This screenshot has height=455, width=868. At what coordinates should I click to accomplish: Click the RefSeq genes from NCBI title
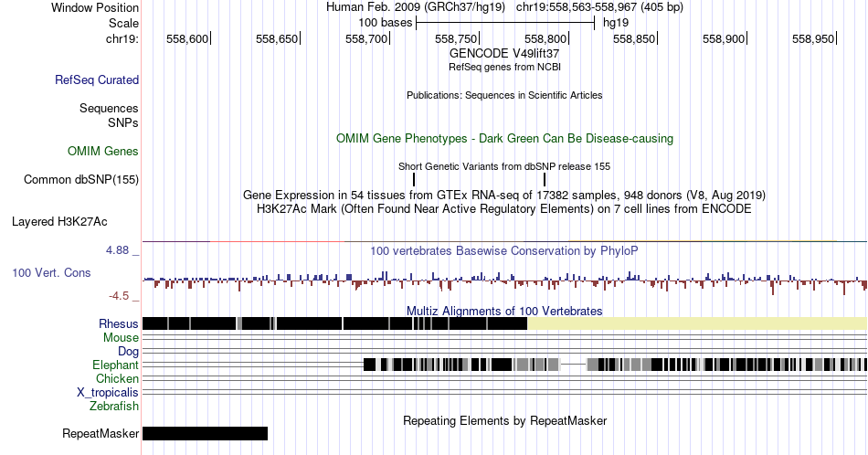coord(504,67)
